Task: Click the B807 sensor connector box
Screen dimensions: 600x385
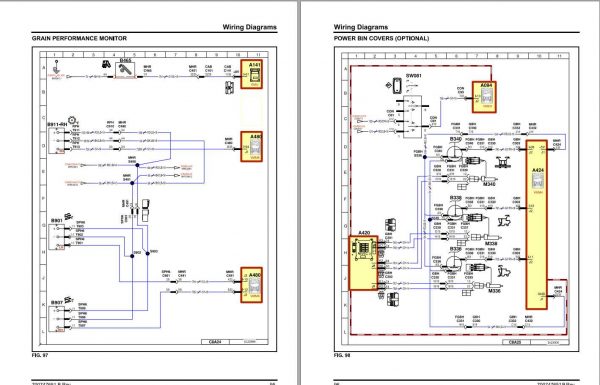Action: coord(57,319)
